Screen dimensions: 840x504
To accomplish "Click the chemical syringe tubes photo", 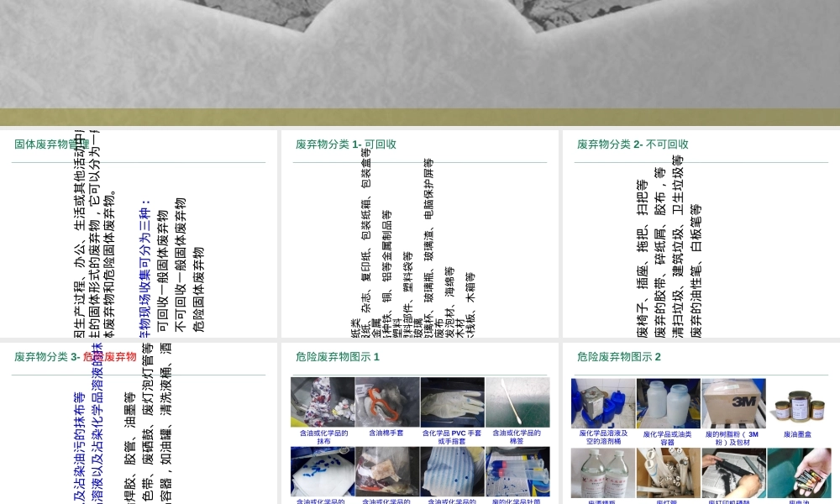I will point(517,472).
